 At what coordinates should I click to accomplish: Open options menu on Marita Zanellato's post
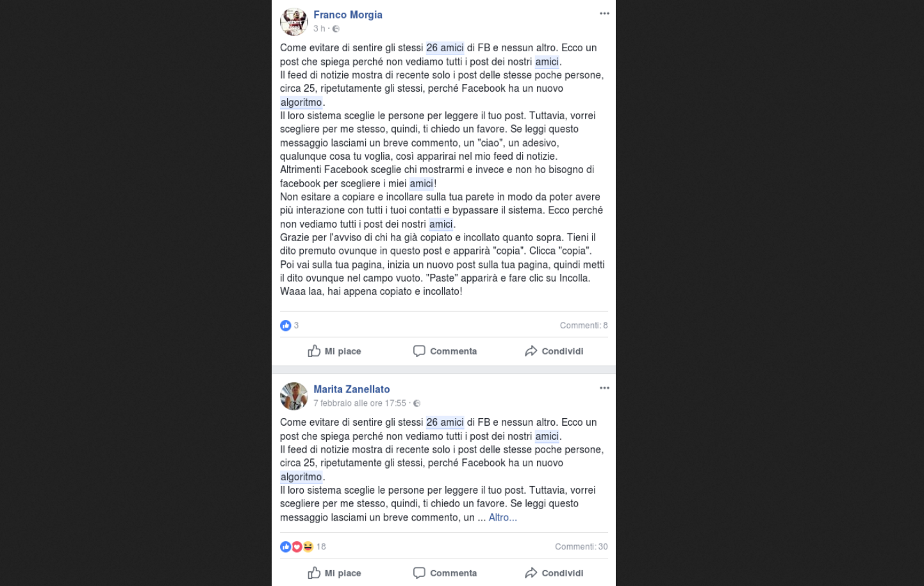(604, 388)
